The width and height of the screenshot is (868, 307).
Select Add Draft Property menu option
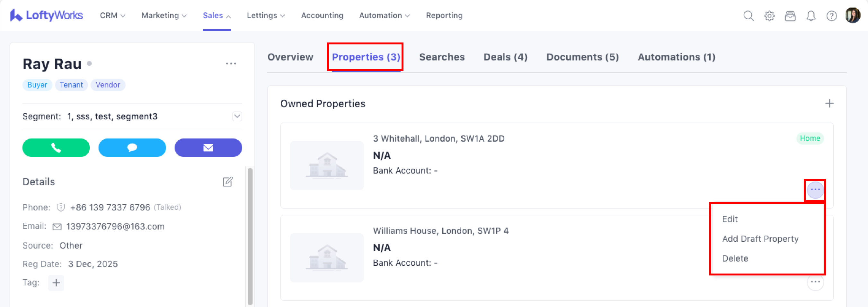click(x=760, y=239)
